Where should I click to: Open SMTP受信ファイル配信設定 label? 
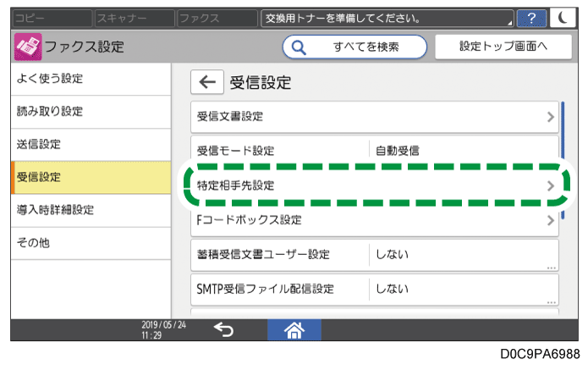pos(265,289)
